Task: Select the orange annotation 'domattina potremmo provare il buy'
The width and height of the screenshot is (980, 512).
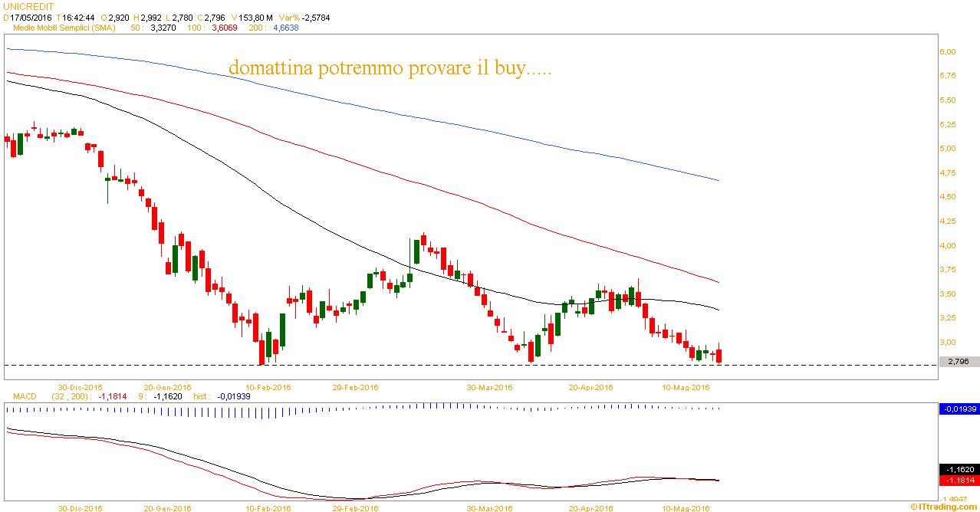Action: 390,69
